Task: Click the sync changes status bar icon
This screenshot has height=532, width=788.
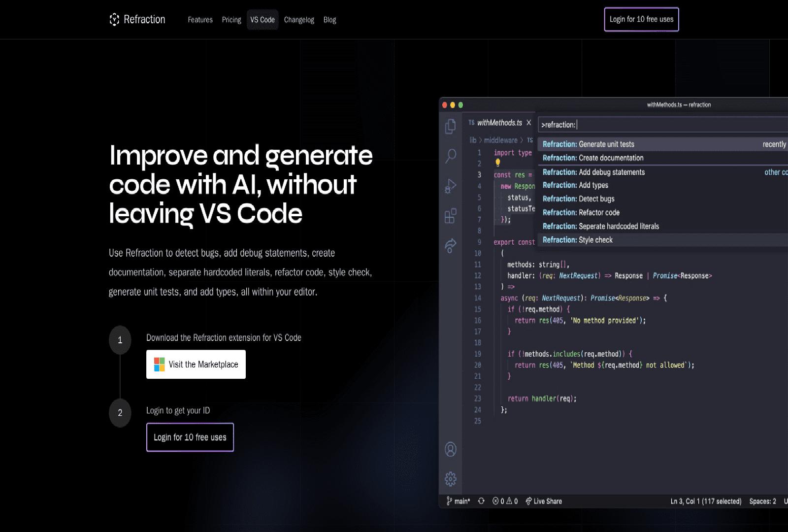Action: pyautogui.click(x=481, y=501)
